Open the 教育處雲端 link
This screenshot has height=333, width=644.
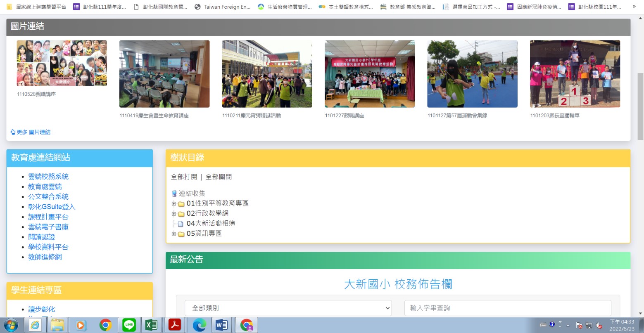[45, 187]
